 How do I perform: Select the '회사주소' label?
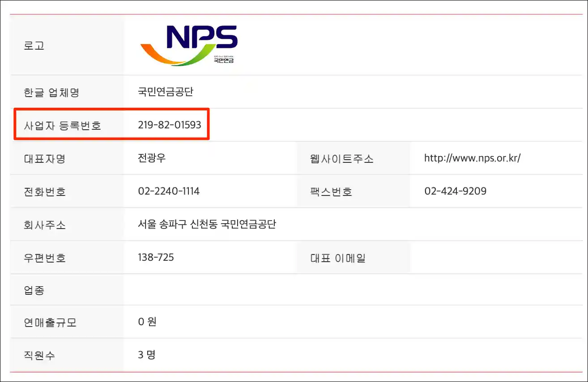(x=45, y=225)
